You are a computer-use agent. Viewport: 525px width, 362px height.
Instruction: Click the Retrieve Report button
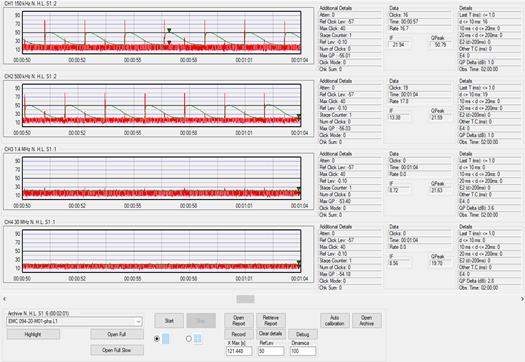click(271, 320)
